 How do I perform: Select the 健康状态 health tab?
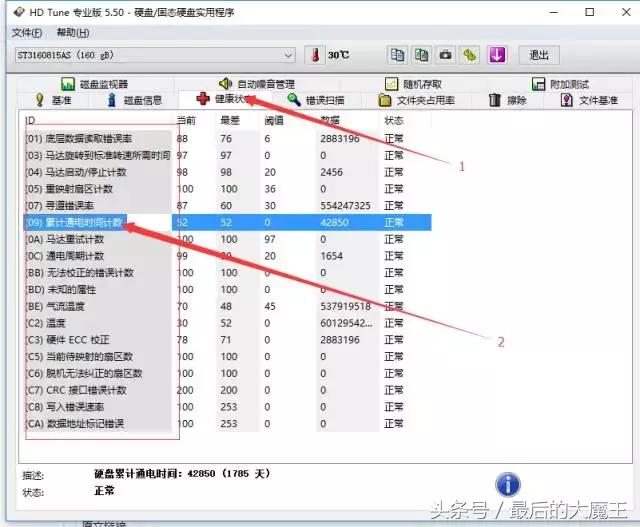[225, 99]
